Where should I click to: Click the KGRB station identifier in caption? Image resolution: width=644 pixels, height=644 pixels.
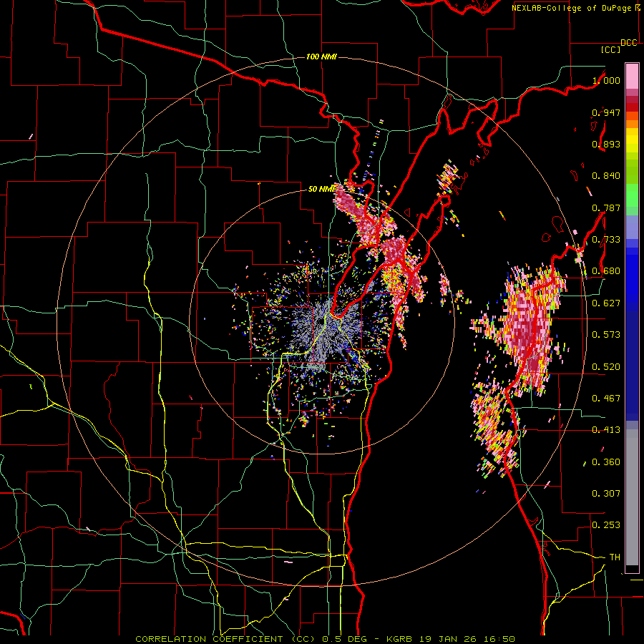coord(399,639)
